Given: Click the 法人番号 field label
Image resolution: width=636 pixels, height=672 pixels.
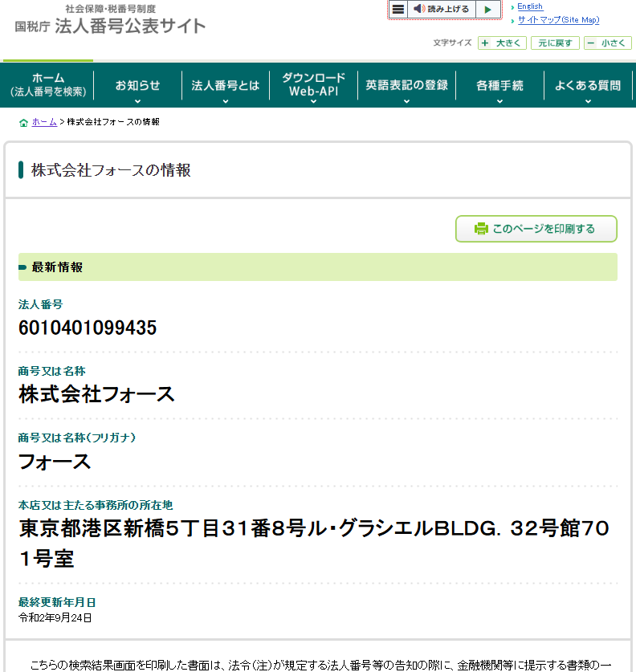Looking at the screenshot, I should coord(40,305).
